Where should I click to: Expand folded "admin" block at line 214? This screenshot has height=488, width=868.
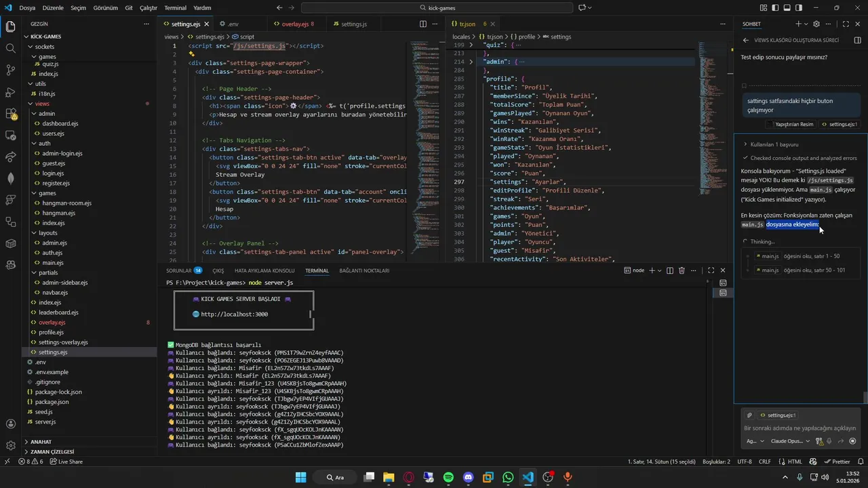coord(471,62)
